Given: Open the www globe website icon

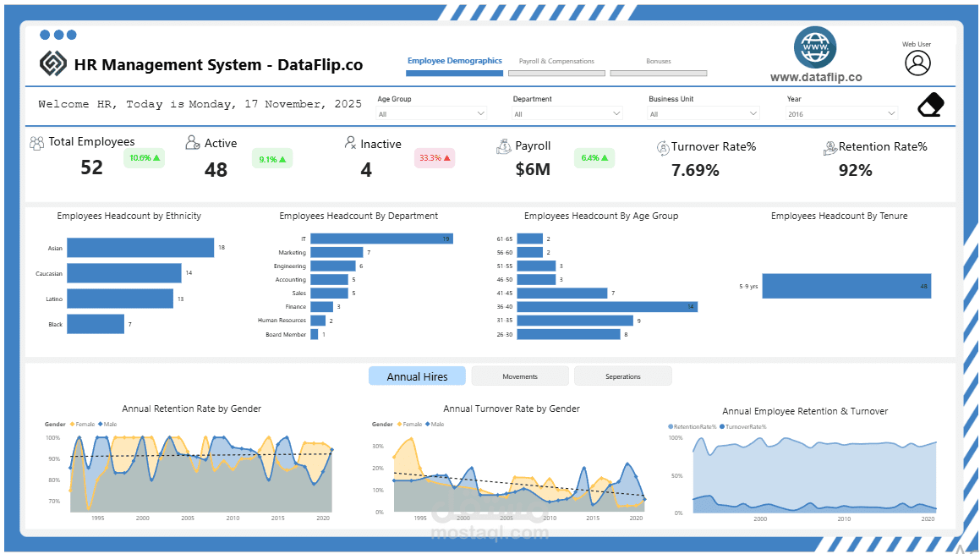Looking at the screenshot, I should coord(815,47).
